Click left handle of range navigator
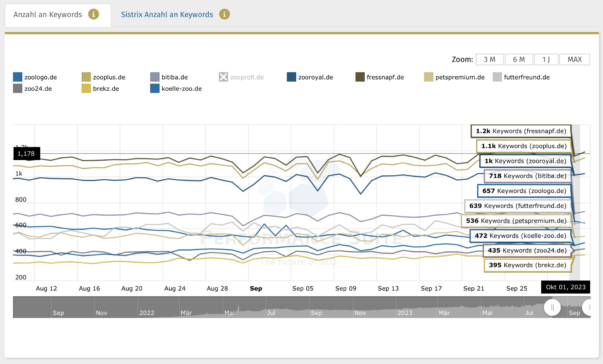The width and height of the screenshot is (603, 364). (552, 308)
